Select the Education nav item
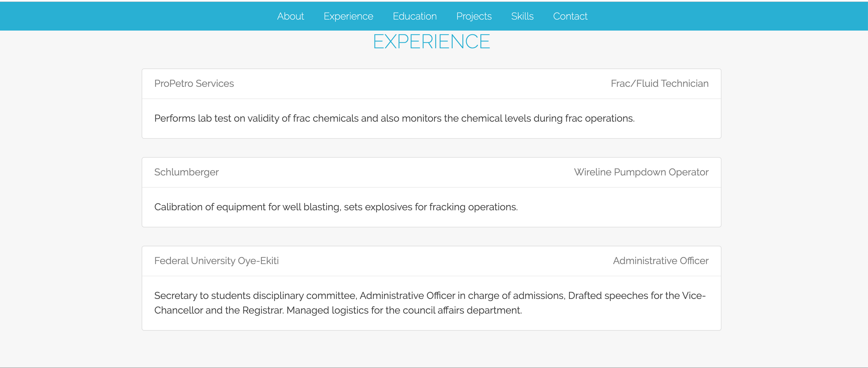Screen dimensions: 868x368 pyautogui.click(x=414, y=16)
